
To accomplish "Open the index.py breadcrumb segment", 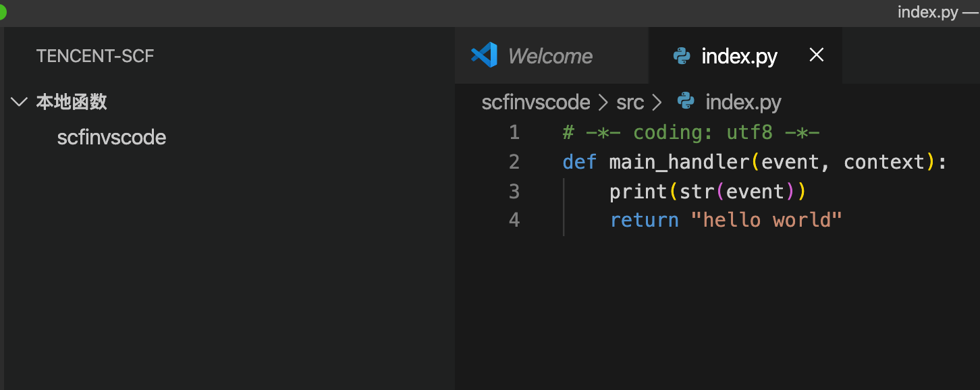I will 743,103.
